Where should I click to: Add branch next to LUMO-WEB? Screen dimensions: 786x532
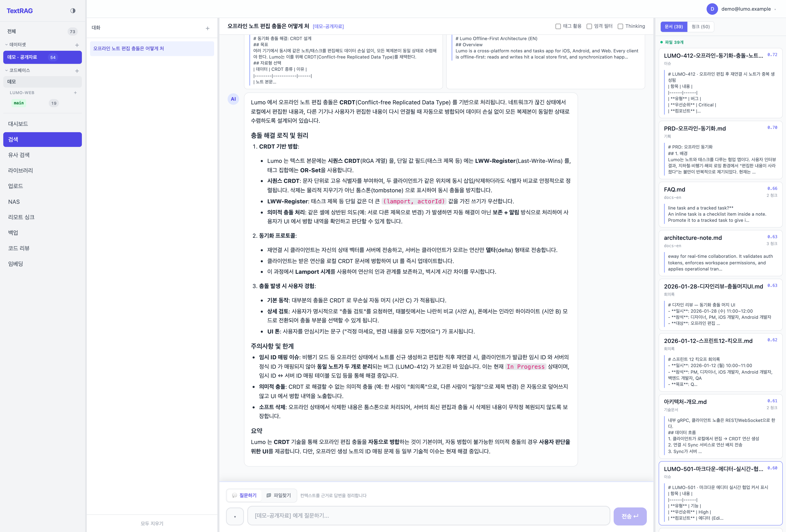75,93
